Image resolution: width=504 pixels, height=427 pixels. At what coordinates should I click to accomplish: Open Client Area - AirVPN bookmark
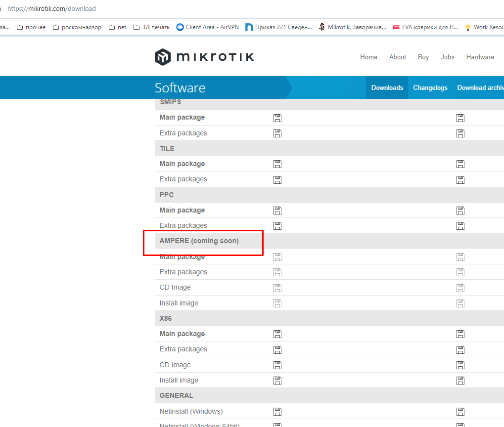pos(208,27)
